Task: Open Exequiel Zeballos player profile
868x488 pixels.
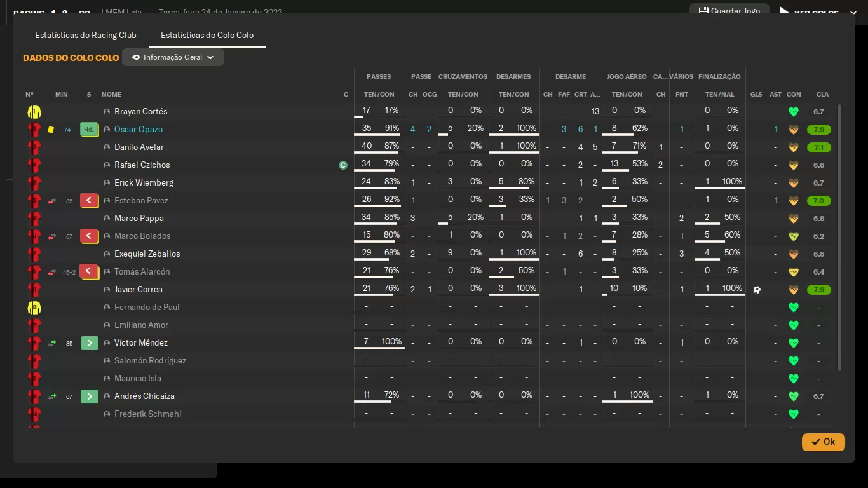Action: 147,254
